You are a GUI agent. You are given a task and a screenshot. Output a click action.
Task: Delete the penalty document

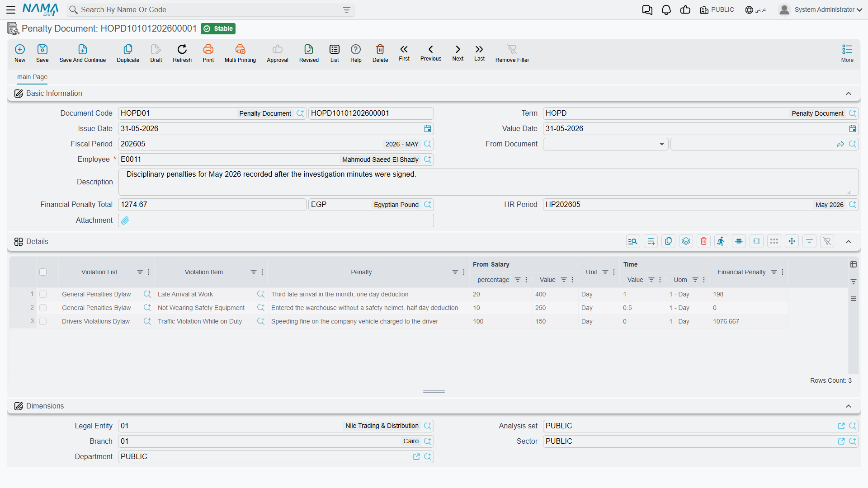pyautogui.click(x=380, y=53)
